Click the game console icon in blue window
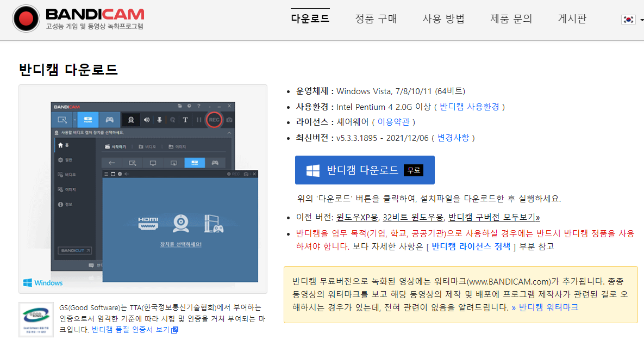Screen dimensions: 644x339 point(214,224)
